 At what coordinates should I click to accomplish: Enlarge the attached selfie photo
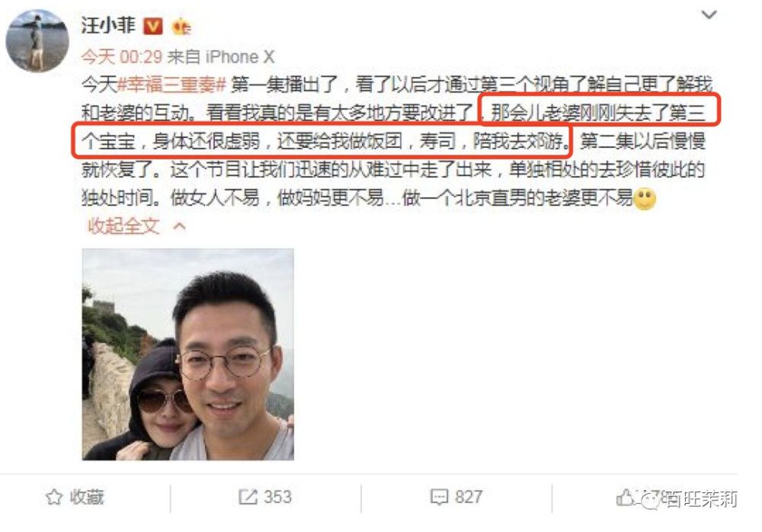click(x=188, y=354)
